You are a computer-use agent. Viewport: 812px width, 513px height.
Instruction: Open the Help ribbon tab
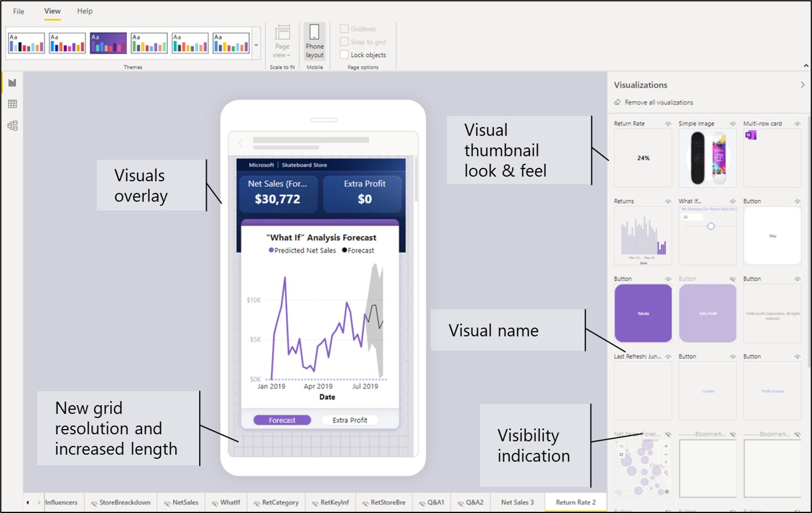(85, 11)
